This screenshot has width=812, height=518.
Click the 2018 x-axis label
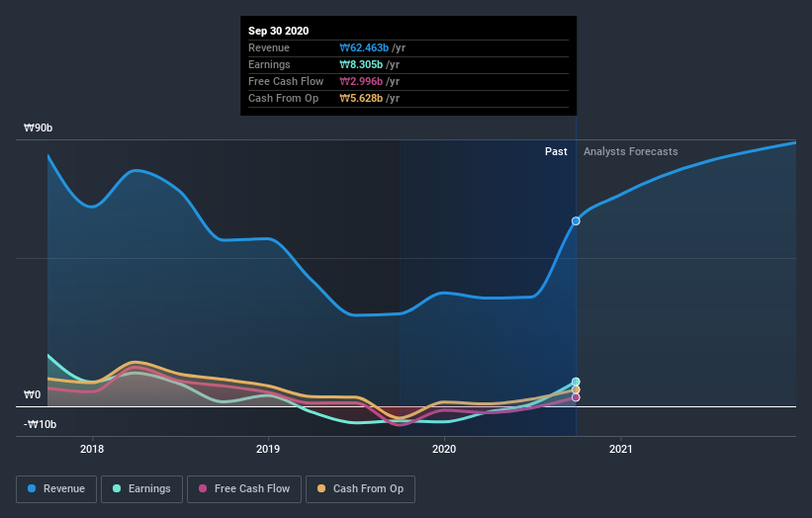(92, 449)
